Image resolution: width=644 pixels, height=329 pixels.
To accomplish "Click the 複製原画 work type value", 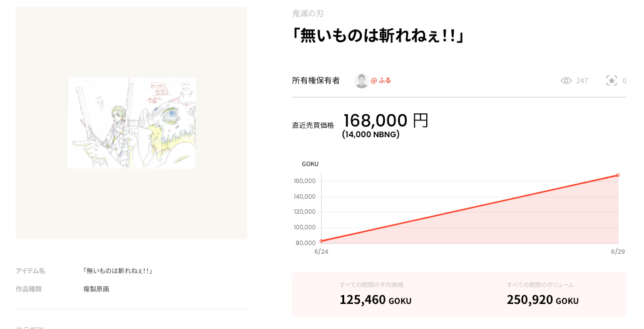I will tap(96, 289).
